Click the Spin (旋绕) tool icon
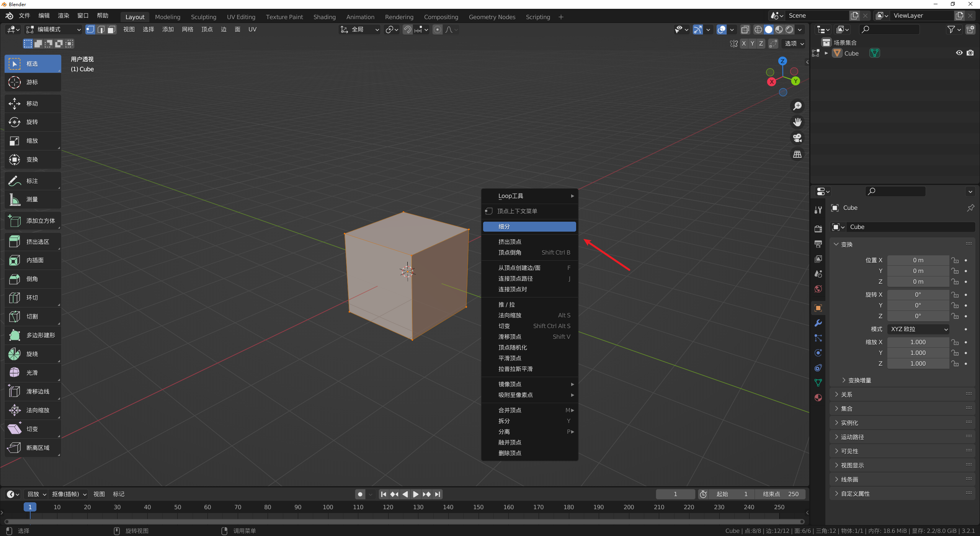This screenshot has height=536, width=980. pyautogui.click(x=15, y=354)
